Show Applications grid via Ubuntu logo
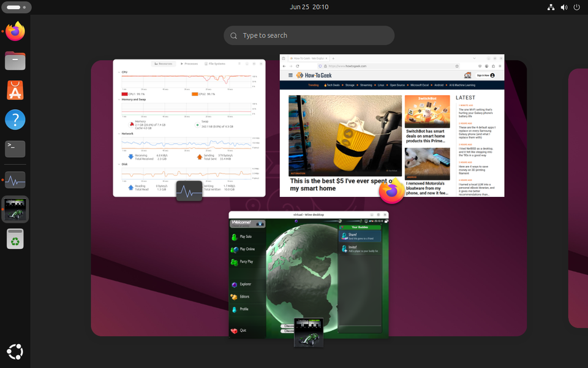The width and height of the screenshot is (588, 368). click(x=15, y=352)
